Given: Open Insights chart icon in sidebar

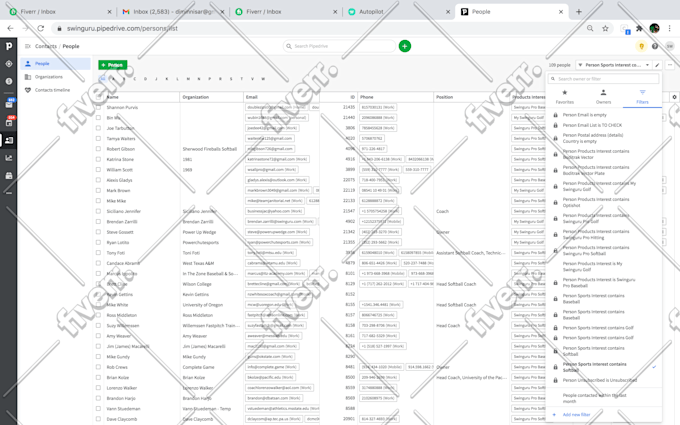Looking at the screenshot, I should 9,158.
